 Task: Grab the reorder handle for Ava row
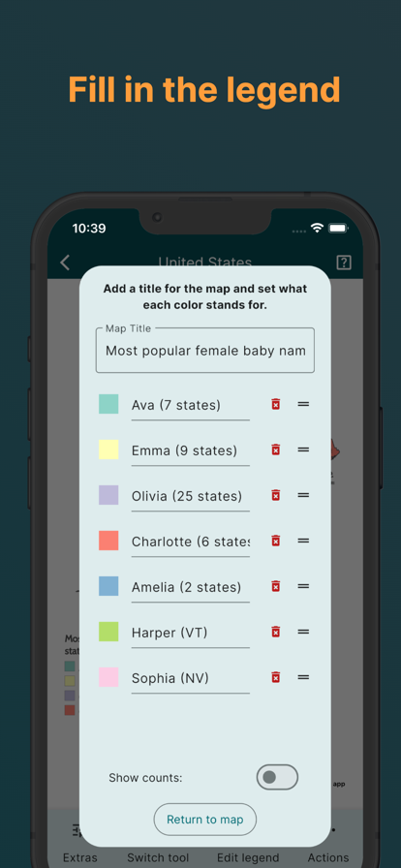(x=303, y=404)
